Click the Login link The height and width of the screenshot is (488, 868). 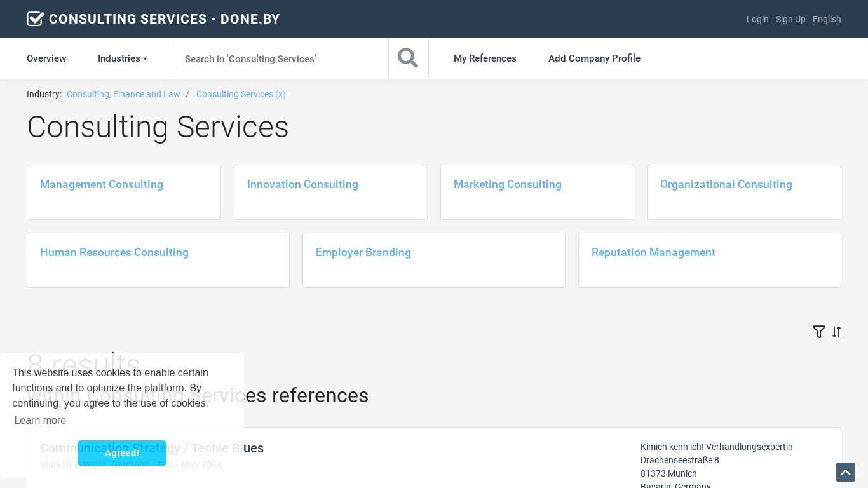757,19
